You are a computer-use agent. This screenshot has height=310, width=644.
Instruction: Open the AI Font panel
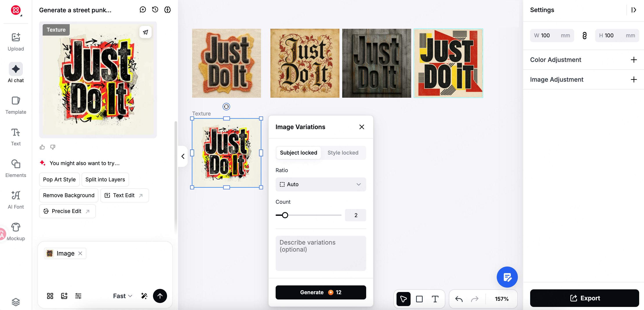coord(16,200)
